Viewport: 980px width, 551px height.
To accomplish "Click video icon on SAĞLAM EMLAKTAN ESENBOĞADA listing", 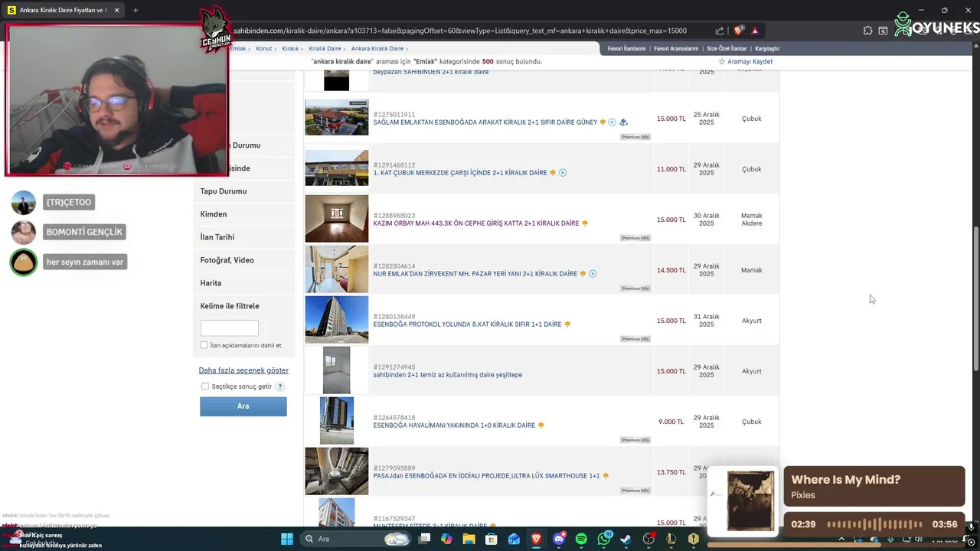I will [x=612, y=122].
